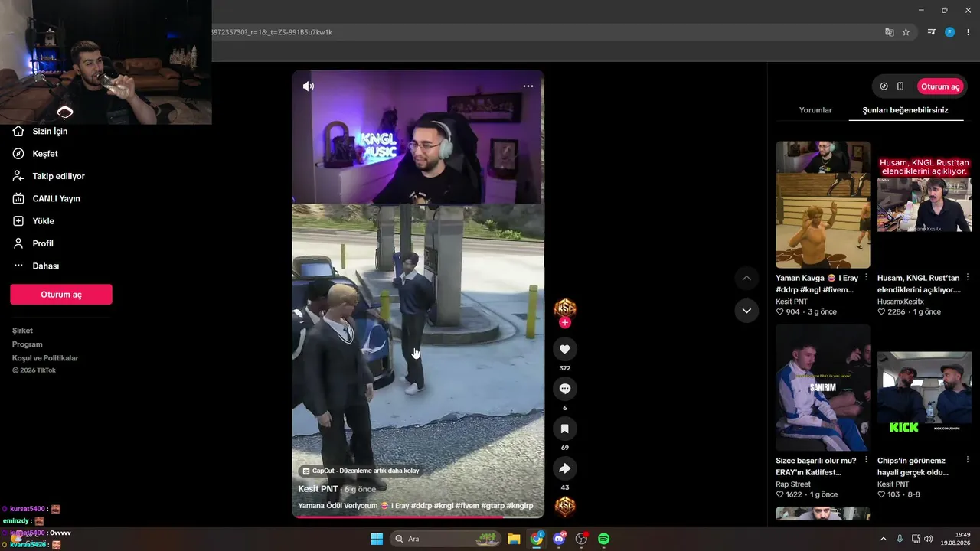The image size is (980, 551).
Task: Bookmark the video with 69 saves
Action: (x=565, y=429)
